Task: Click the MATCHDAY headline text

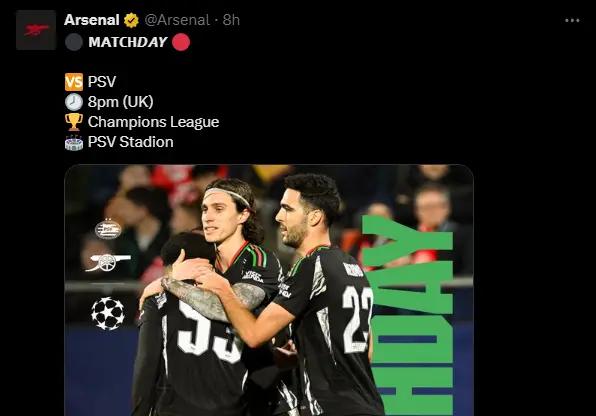Action: point(128,42)
